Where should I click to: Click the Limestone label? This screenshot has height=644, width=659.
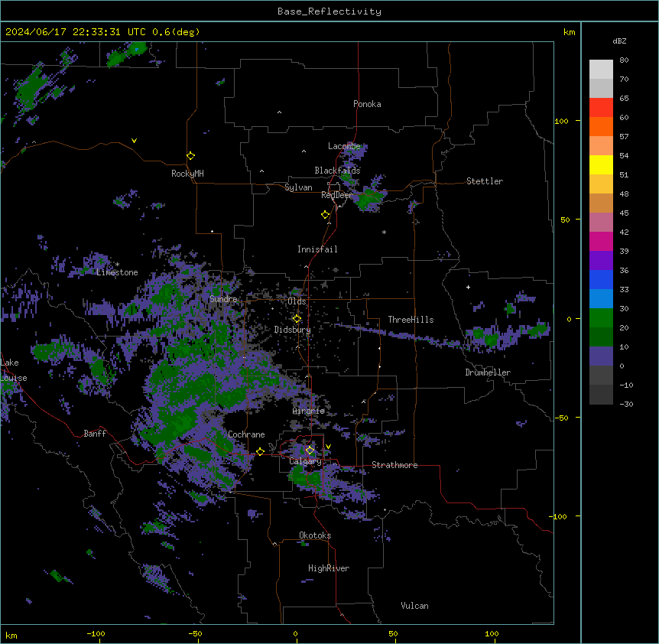[117, 272]
